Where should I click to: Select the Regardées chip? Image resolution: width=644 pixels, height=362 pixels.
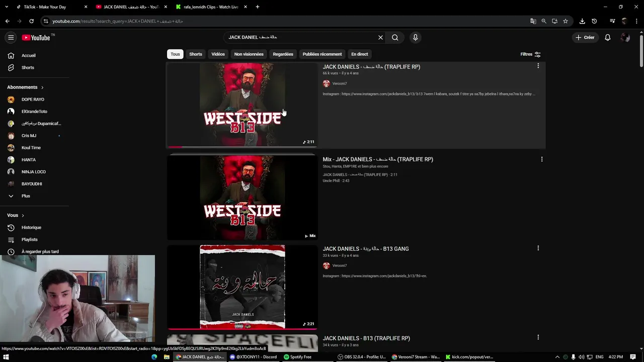[283, 54]
